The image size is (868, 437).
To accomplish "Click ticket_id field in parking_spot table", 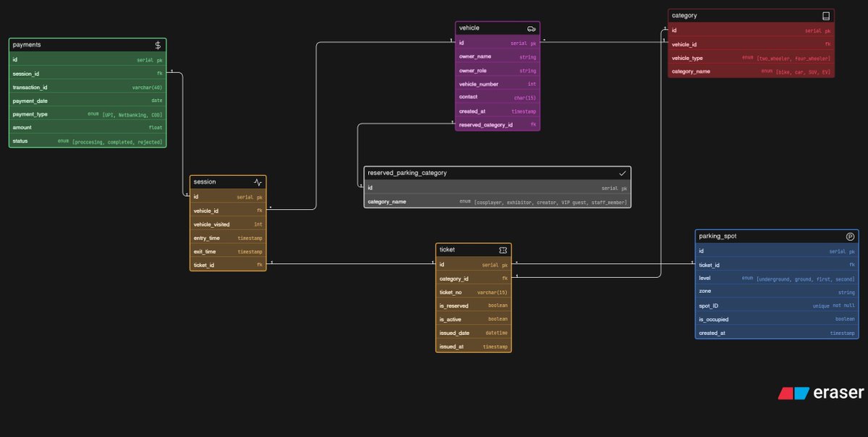I will [x=777, y=265].
